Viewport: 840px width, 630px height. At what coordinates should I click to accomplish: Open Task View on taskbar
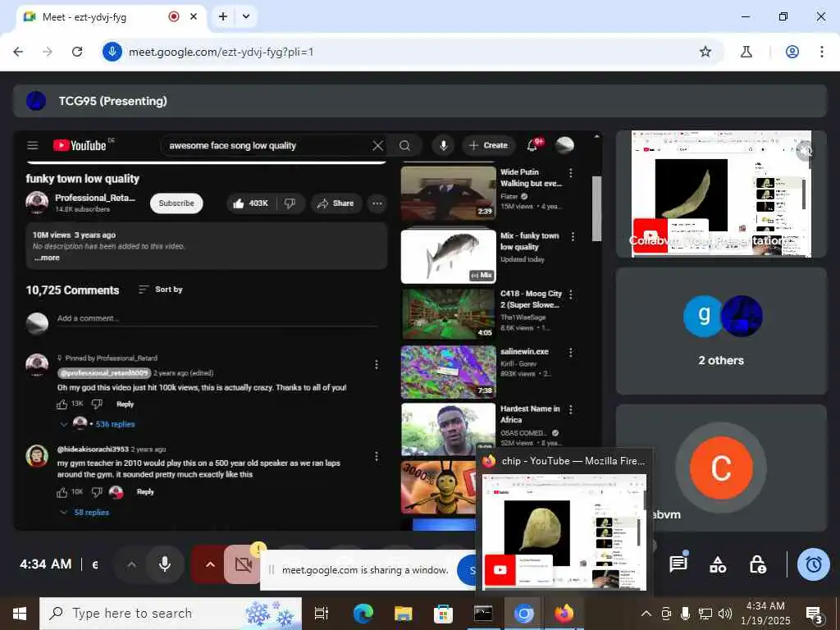click(x=322, y=614)
